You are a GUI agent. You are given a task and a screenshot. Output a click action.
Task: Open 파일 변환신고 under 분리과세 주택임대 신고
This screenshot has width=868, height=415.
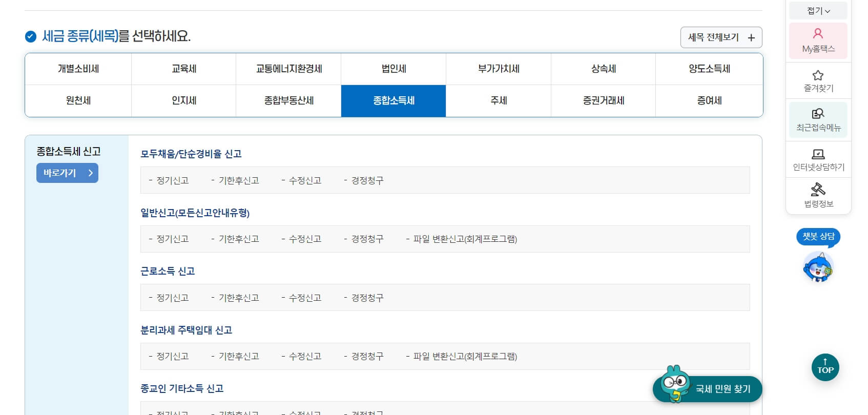[465, 356]
